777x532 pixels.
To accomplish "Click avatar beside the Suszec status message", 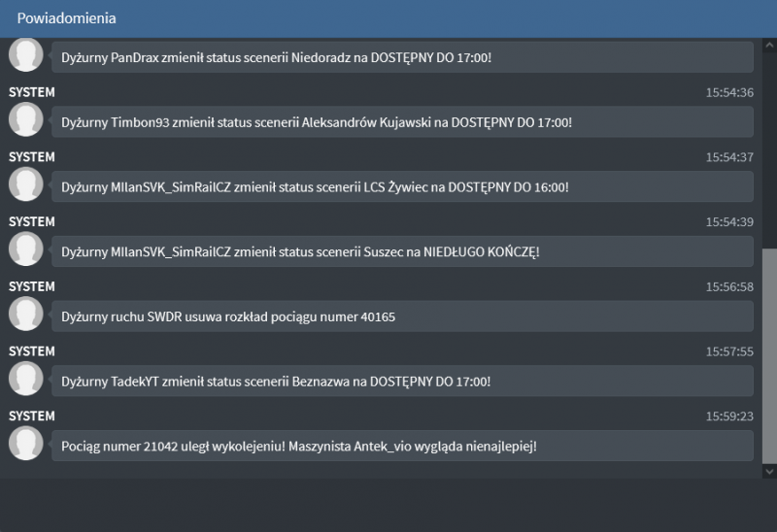I will point(26,249).
